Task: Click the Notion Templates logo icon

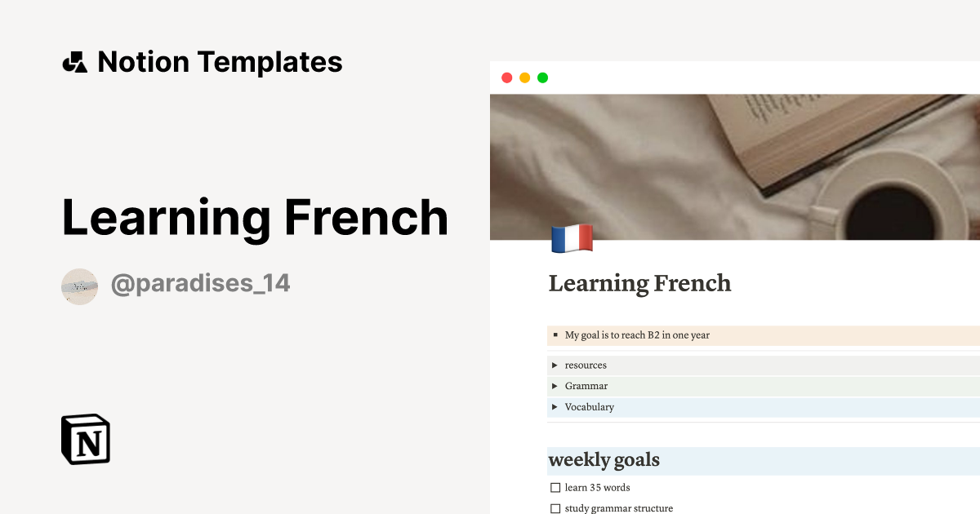Action: pyautogui.click(x=74, y=61)
